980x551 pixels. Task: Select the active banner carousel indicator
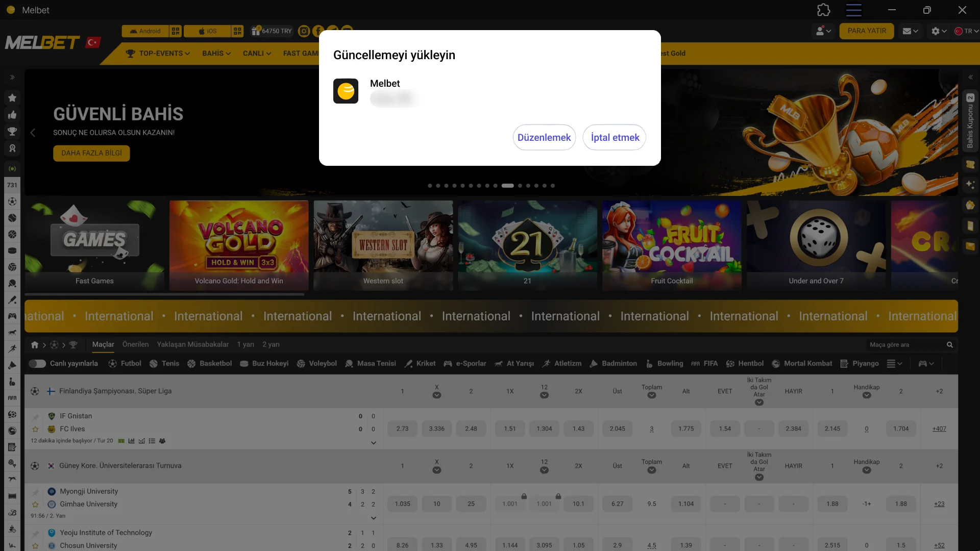(x=507, y=186)
